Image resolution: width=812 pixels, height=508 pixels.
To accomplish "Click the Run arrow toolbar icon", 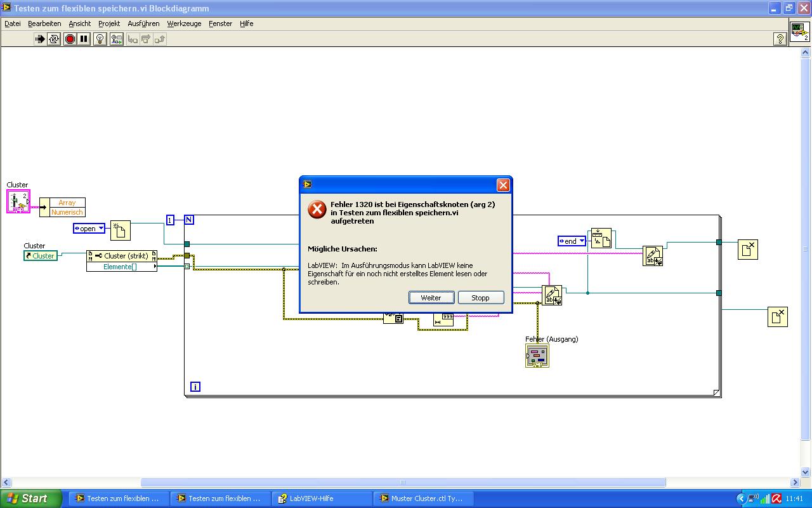I will (x=40, y=39).
